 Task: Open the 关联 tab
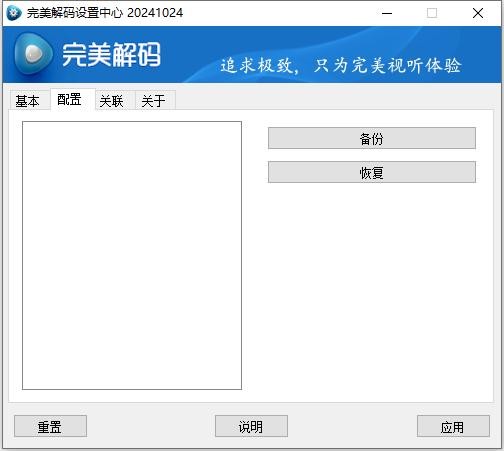tap(115, 100)
